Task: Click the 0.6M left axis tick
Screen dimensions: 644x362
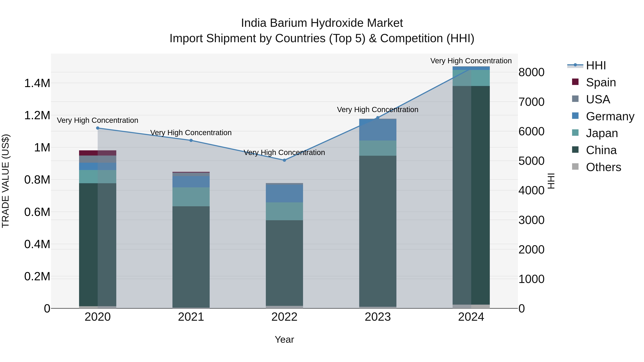Action: (37, 212)
